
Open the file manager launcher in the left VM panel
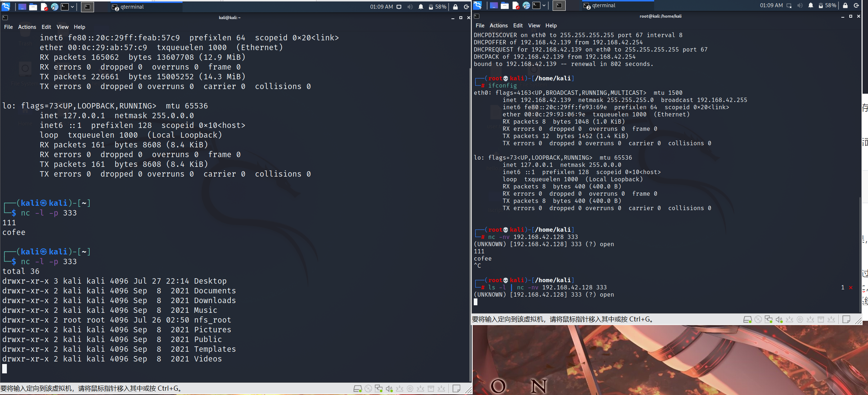point(33,7)
